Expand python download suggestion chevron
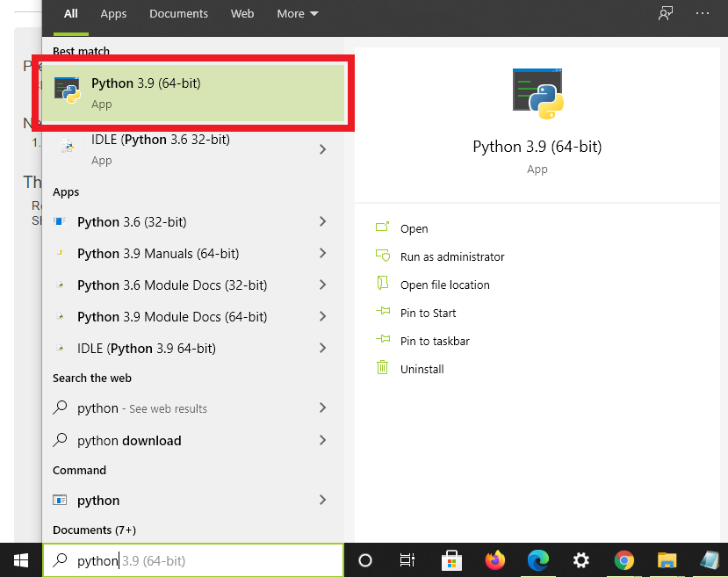 click(x=322, y=440)
